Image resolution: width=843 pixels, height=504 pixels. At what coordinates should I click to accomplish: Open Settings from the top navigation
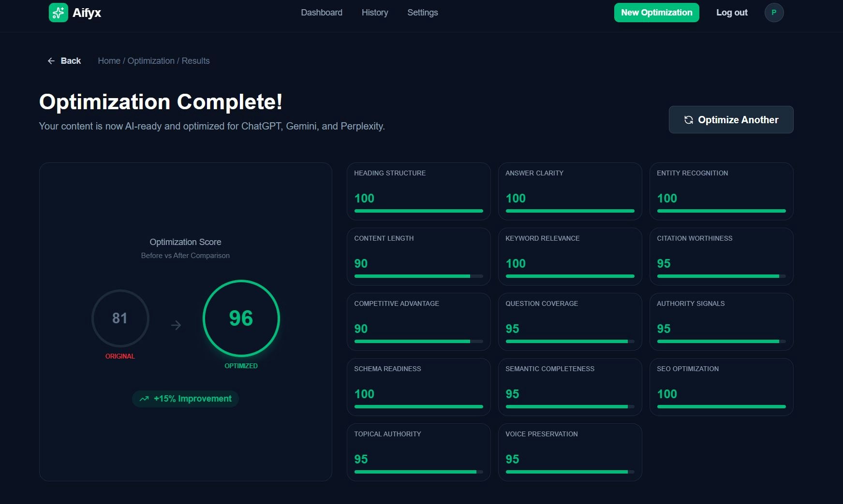(423, 13)
